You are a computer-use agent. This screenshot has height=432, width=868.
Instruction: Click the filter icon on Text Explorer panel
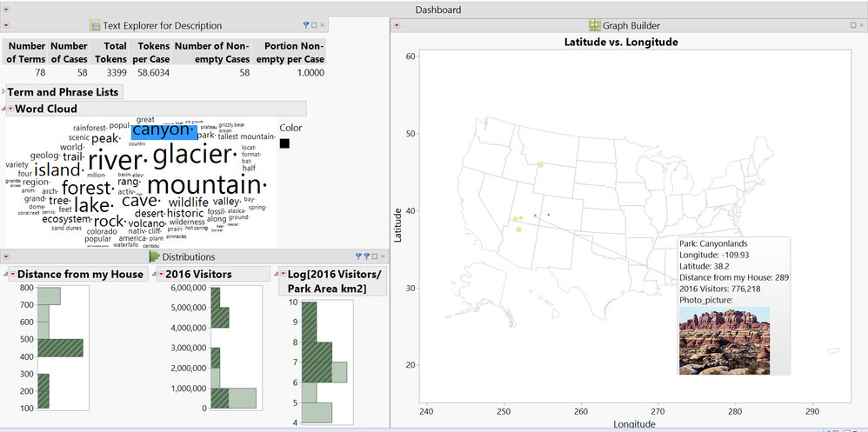click(x=306, y=25)
